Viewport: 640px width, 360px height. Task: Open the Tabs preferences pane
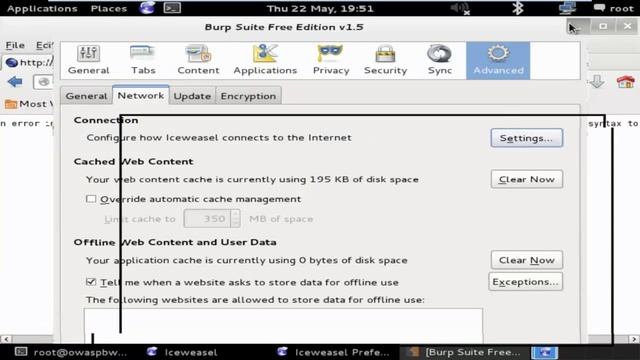click(x=143, y=60)
